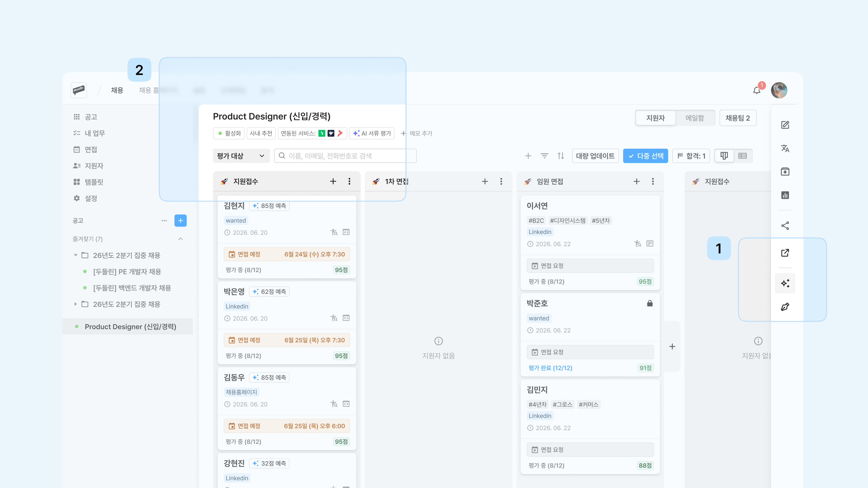Click the 면접 요청 button on 김민지 card
Image resolution: width=868 pixels, height=488 pixels.
coord(590,450)
